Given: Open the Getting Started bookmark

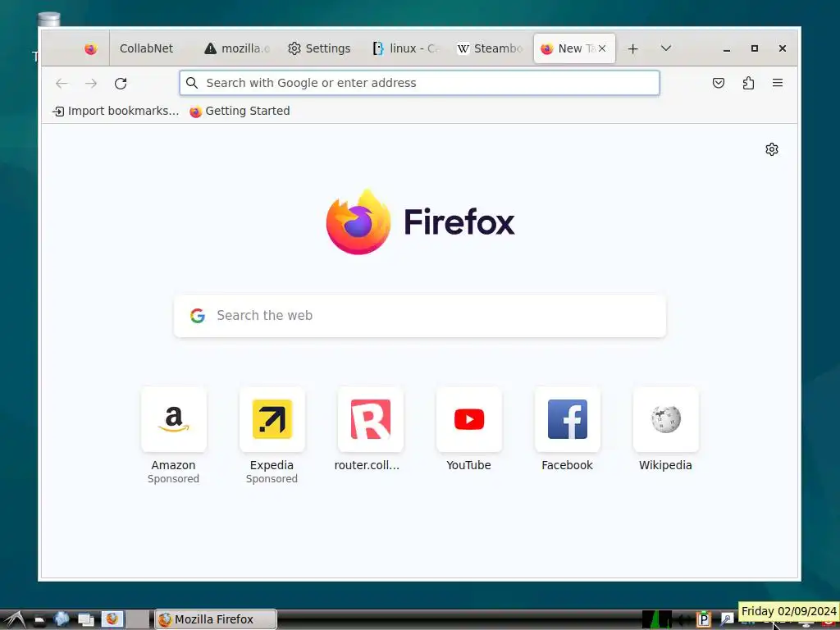Looking at the screenshot, I should [240, 111].
